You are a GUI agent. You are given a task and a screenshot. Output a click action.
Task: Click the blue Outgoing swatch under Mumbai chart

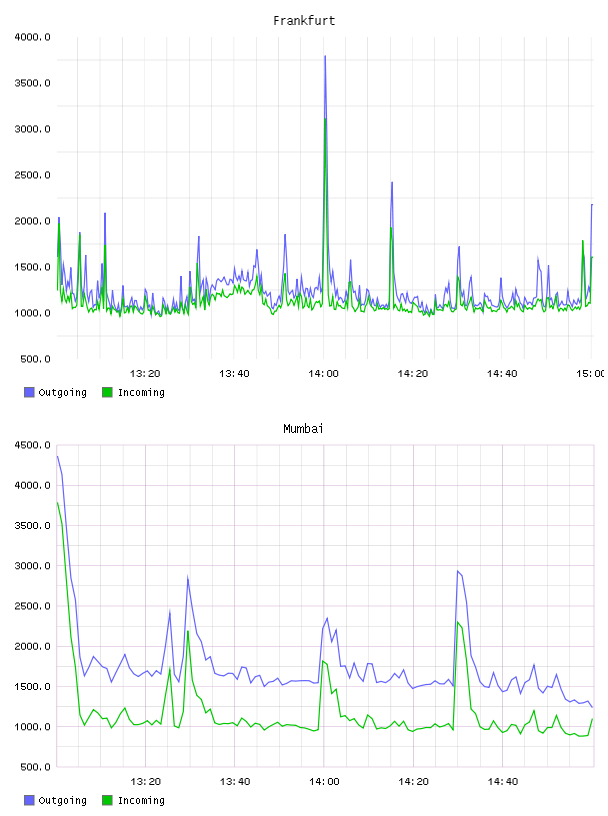tap(29, 800)
